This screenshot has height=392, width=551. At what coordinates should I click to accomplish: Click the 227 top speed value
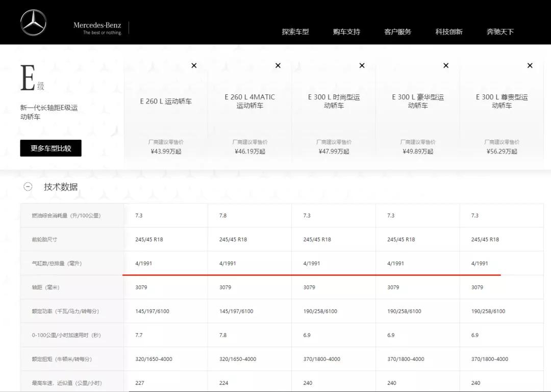[x=139, y=383]
